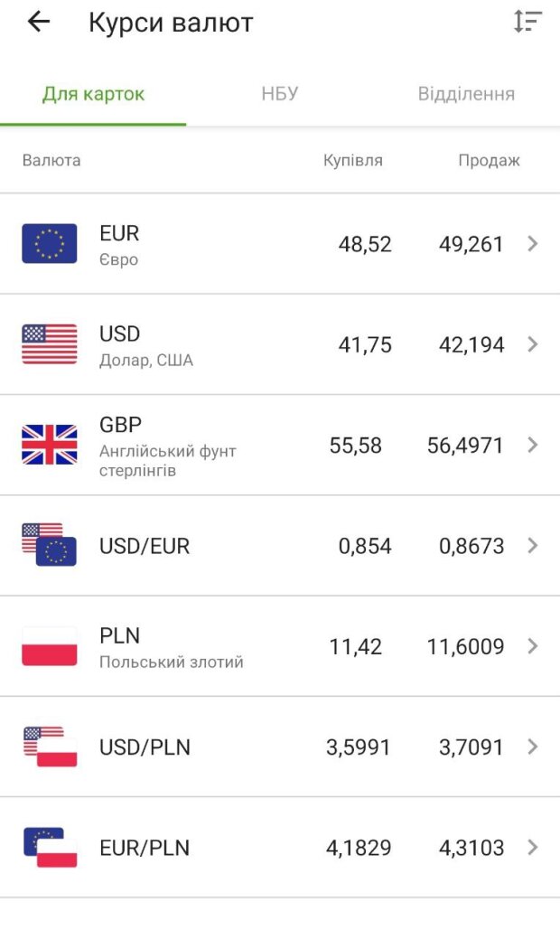Tap the PLN Polish flag icon
This screenshot has width=560, height=939.
(50, 646)
